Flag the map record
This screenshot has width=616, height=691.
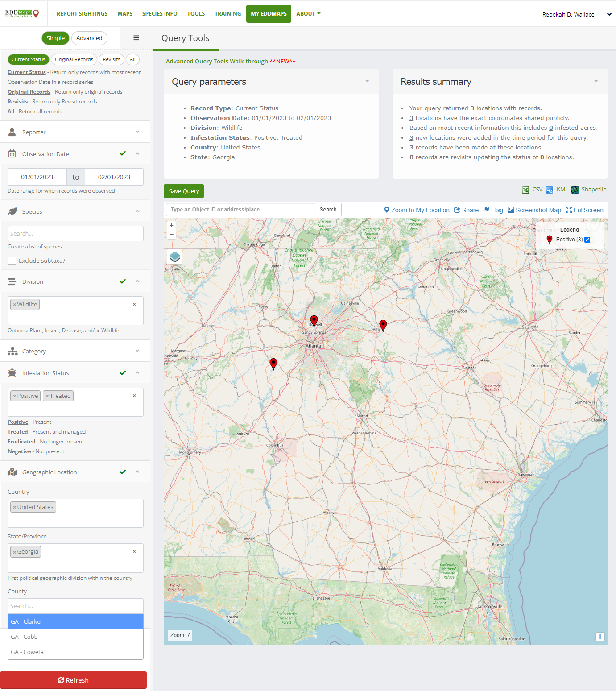[x=493, y=210]
